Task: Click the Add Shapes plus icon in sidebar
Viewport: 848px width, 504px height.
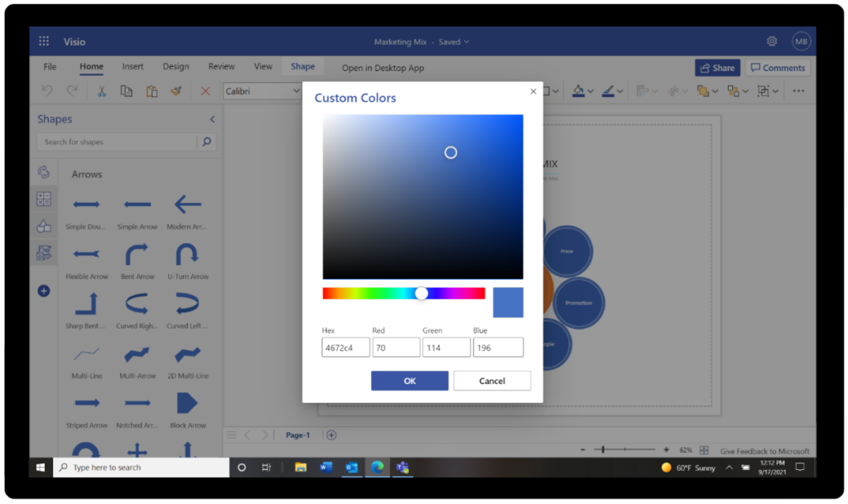Action: pos(43,290)
